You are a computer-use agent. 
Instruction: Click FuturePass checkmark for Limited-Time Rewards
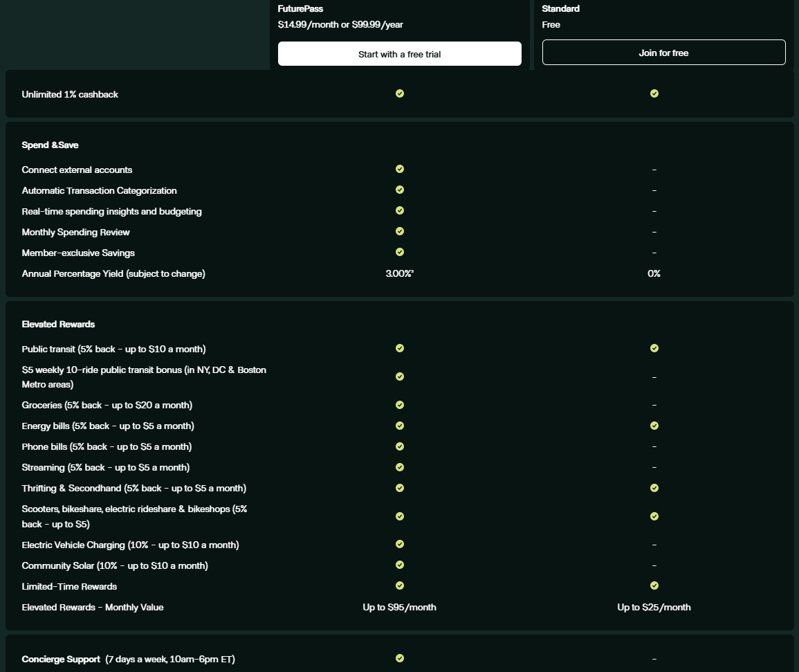click(x=400, y=585)
